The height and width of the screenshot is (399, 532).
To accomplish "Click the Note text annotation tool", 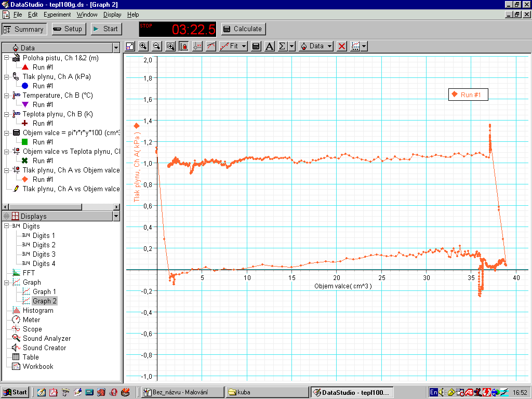I will click(x=269, y=46).
